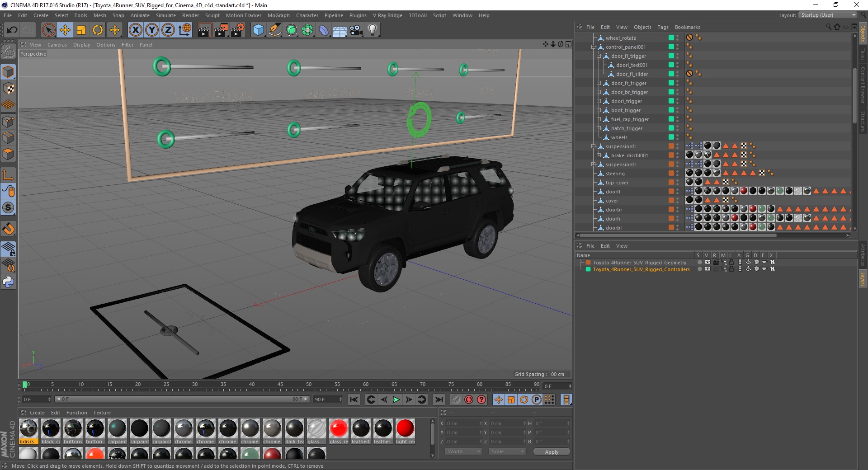Toggle solo for Rigged_Geometry layer
Image resolution: width=868 pixels, height=470 pixels.
point(700,262)
